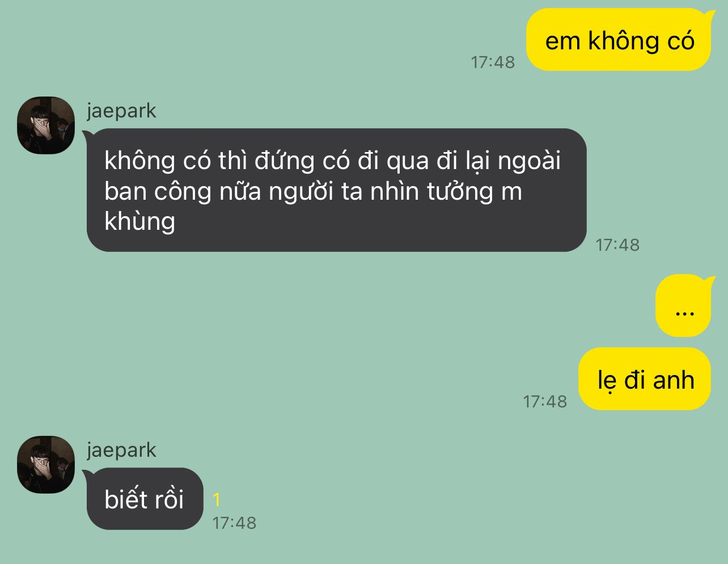This screenshot has width=728, height=564.
Task: Click the word 'khùng' in the gray message
Action: (x=140, y=221)
